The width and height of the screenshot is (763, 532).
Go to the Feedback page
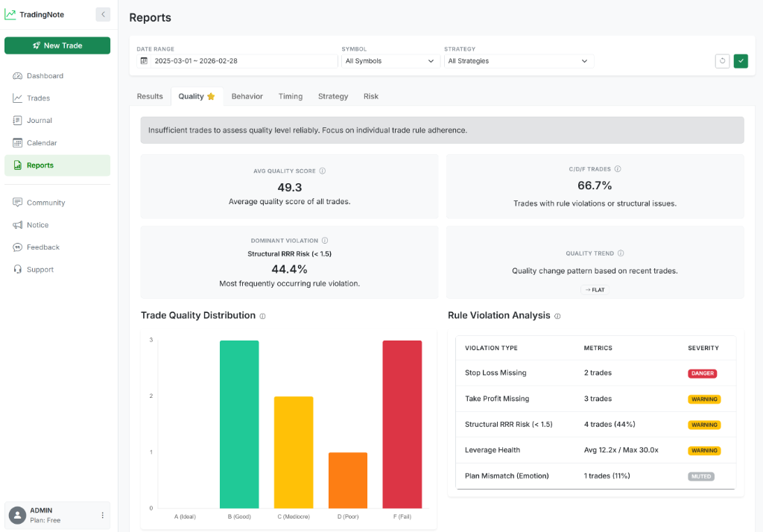tap(57, 247)
